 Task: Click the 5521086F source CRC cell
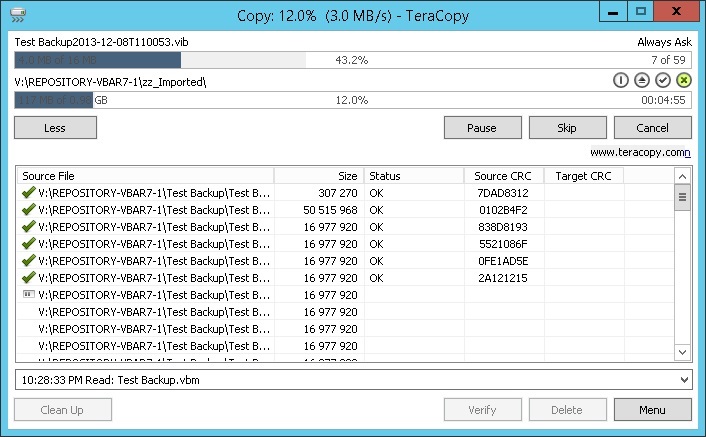point(503,244)
